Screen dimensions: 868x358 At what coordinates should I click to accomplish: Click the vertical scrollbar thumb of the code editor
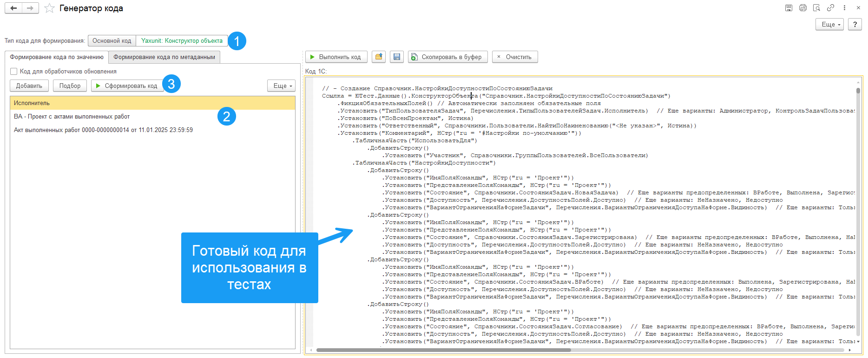coord(858,91)
